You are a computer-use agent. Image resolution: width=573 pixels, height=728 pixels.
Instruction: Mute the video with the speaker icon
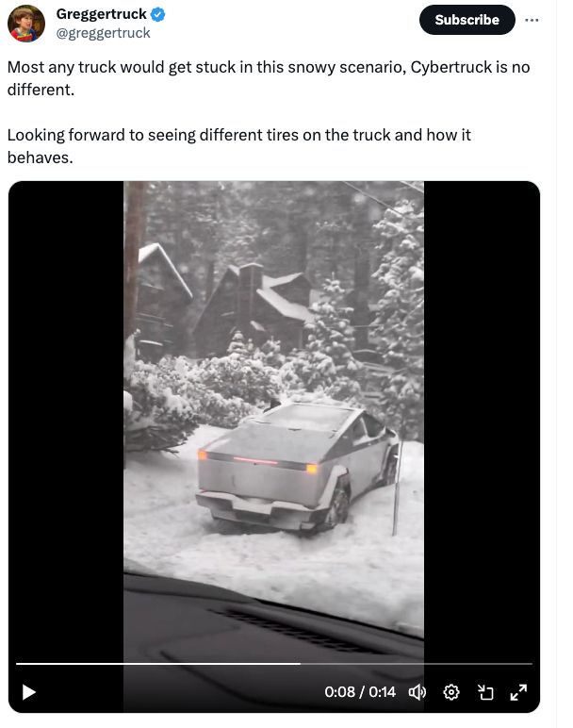coord(417,692)
